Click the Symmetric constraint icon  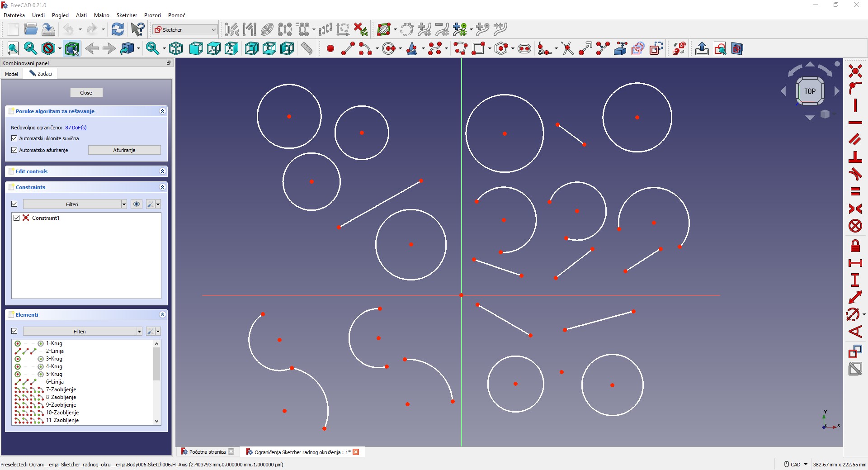point(855,209)
